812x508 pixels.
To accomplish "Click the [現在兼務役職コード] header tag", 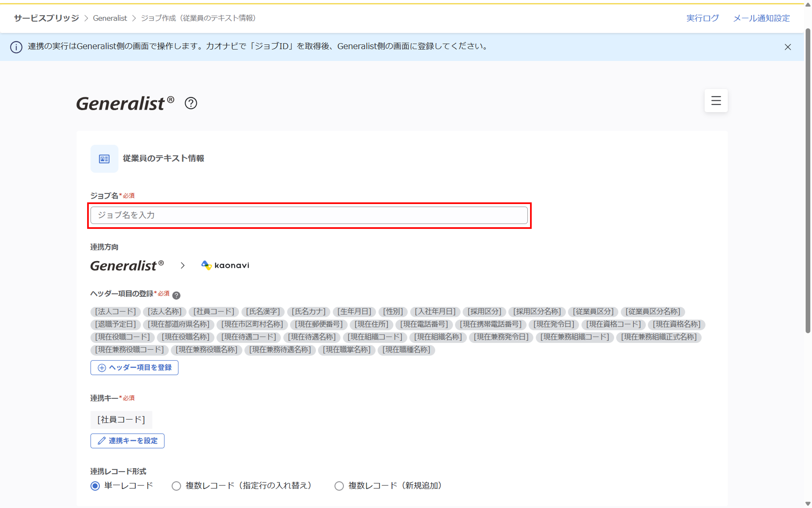I will point(130,350).
